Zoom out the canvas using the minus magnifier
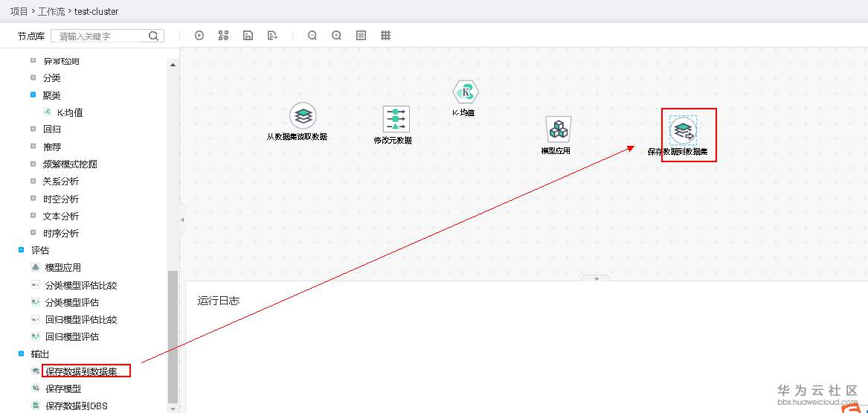Image resolution: width=868 pixels, height=413 pixels. point(312,36)
